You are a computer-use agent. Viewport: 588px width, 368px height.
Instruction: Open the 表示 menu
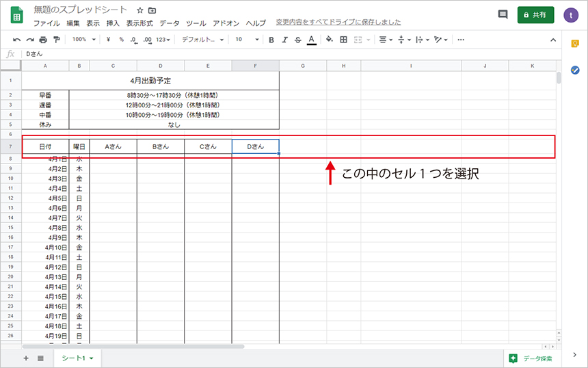pos(93,23)
